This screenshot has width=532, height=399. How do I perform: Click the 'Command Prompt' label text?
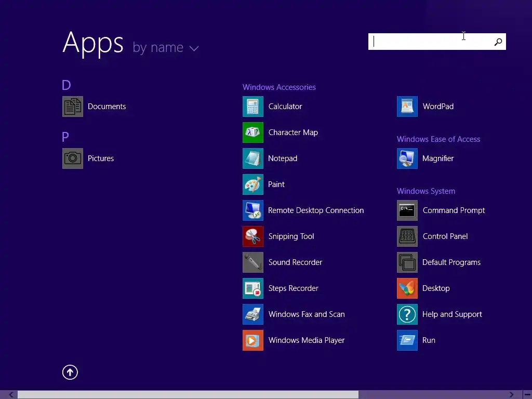coord(454,210)
